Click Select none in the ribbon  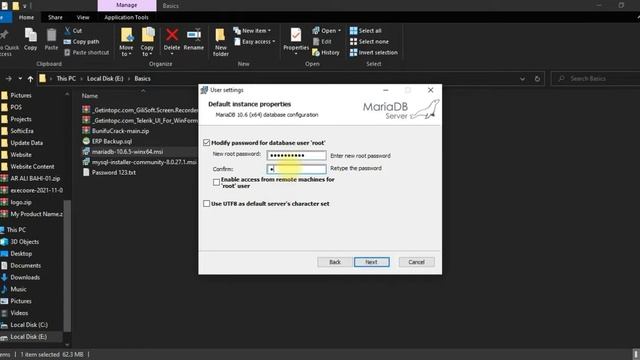coord(369,42)
